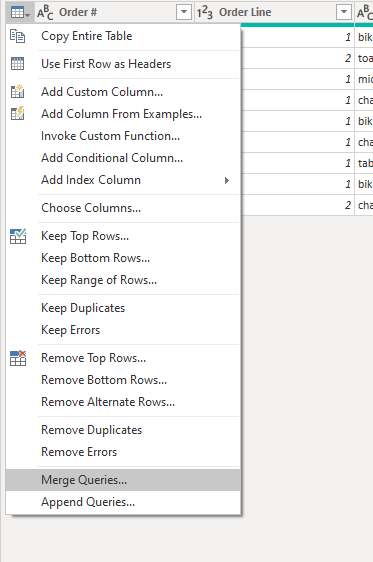Click the Order Line column header
This screenshot has height=562, width=373.
[274, 13]
